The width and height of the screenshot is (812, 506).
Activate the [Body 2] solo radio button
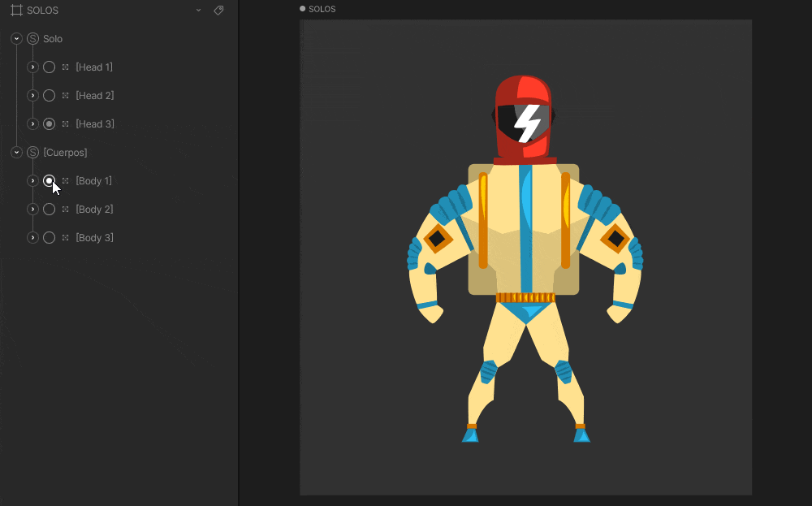tap(50, 210)
